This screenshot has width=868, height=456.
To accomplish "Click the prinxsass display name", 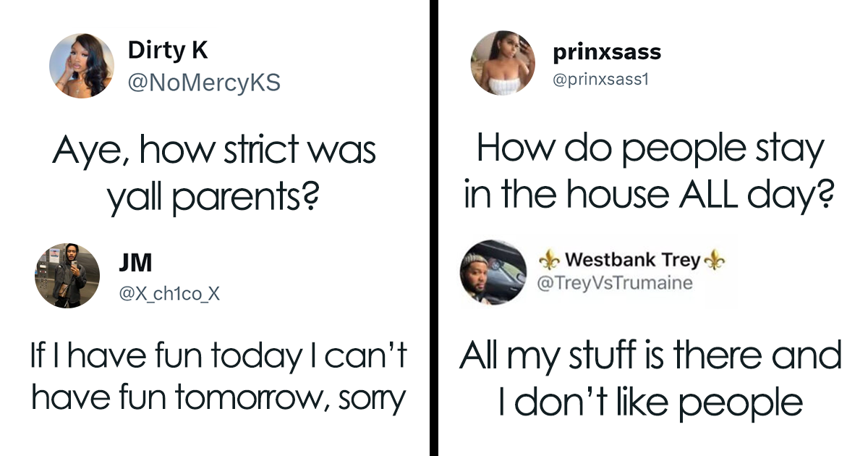I will coord(606,52).
